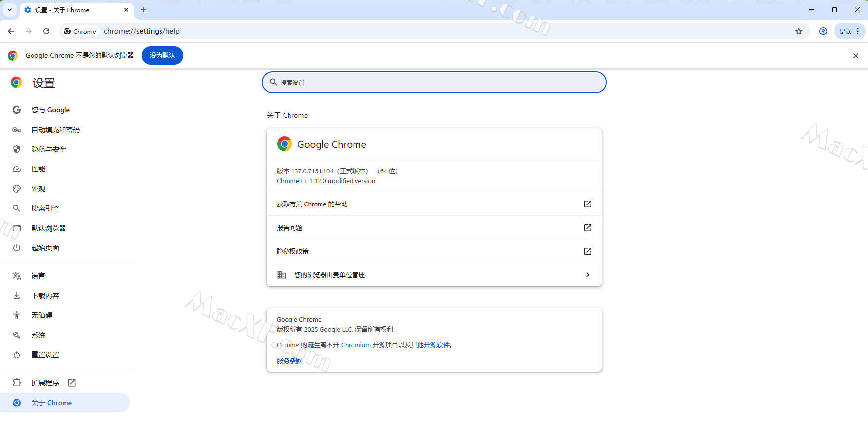This screenshot has height=441, width=868.
Task: Maximize the Chrome window
Action: (835, 10)
